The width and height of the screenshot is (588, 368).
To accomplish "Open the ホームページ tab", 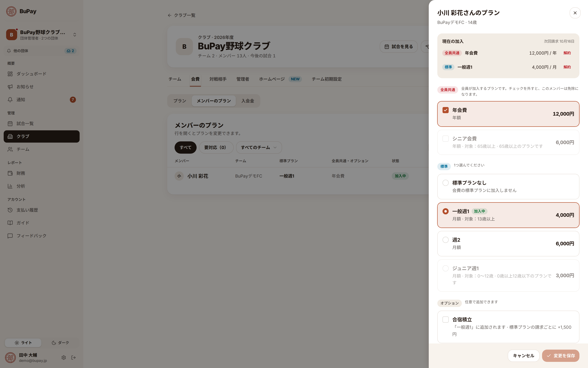I will tap(280, 79).
